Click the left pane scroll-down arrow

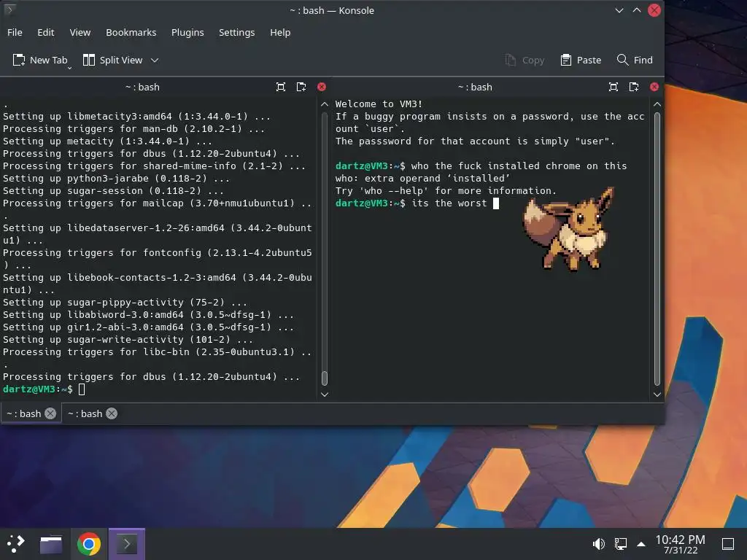(x=325, y=394)
